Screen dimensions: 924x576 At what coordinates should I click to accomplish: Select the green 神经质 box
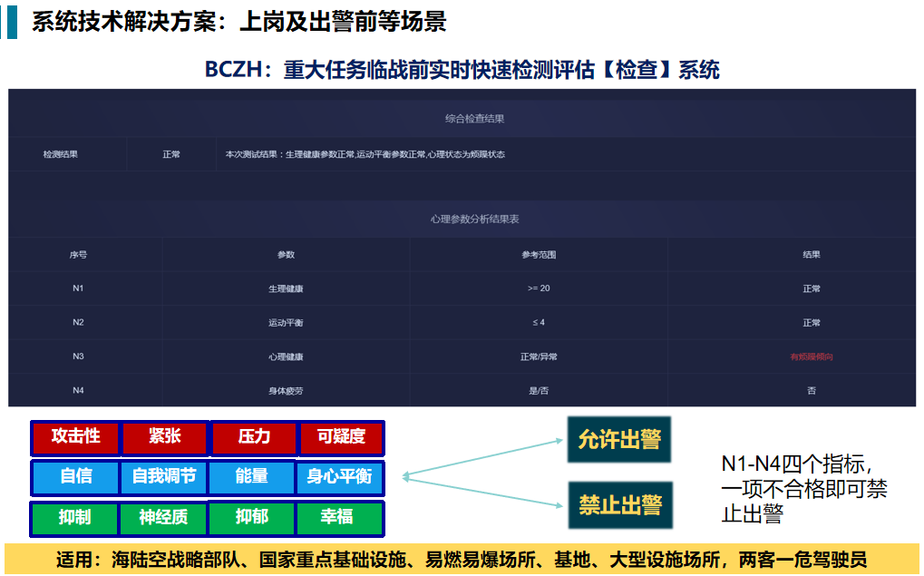(164, 518)
